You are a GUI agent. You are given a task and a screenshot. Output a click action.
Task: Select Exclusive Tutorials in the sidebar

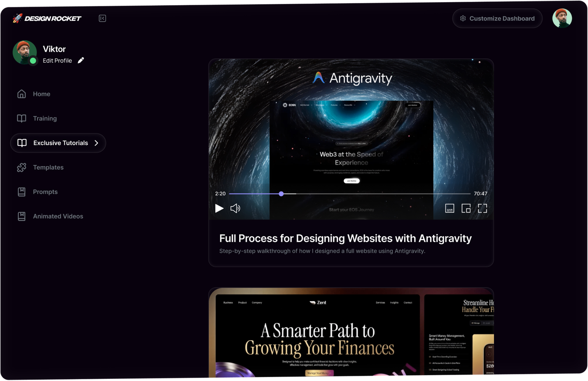(58, 143)
